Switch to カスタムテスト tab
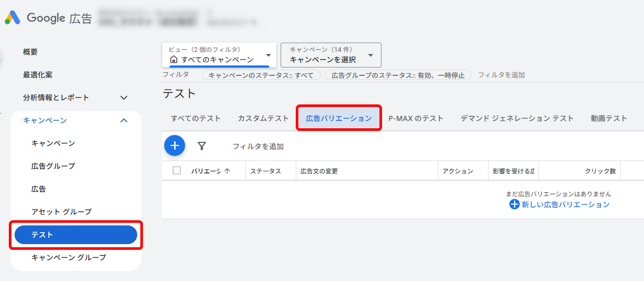Screen dimensions: 644x281 click(x=263, y=118)
